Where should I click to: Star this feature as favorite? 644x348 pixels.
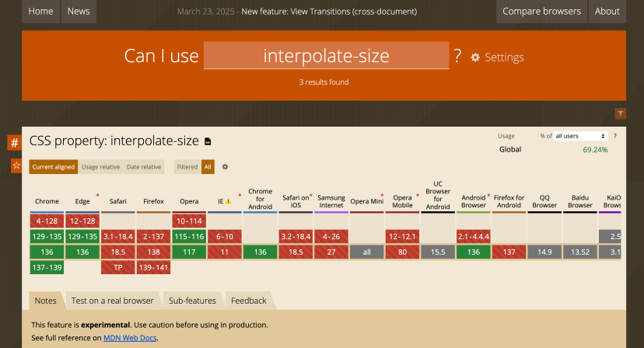[16, 165]
